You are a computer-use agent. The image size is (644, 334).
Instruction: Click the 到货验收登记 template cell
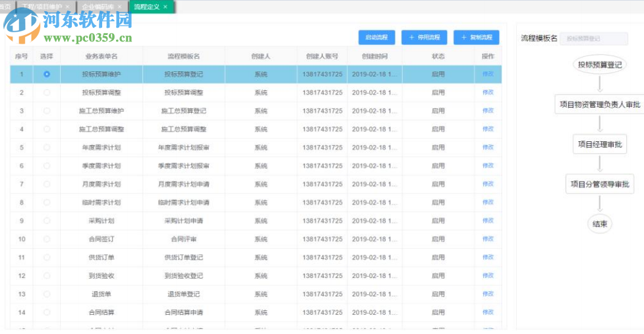pyautogui.click(x=184, y=276)
